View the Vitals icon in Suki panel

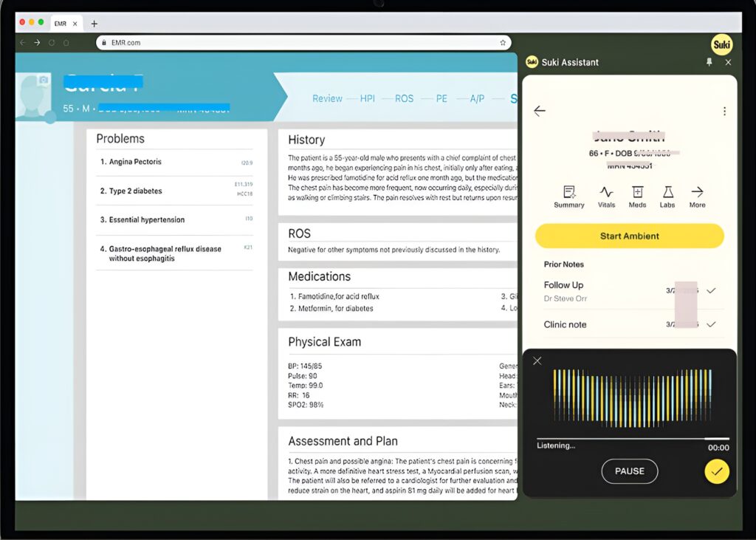pos(607,197)
